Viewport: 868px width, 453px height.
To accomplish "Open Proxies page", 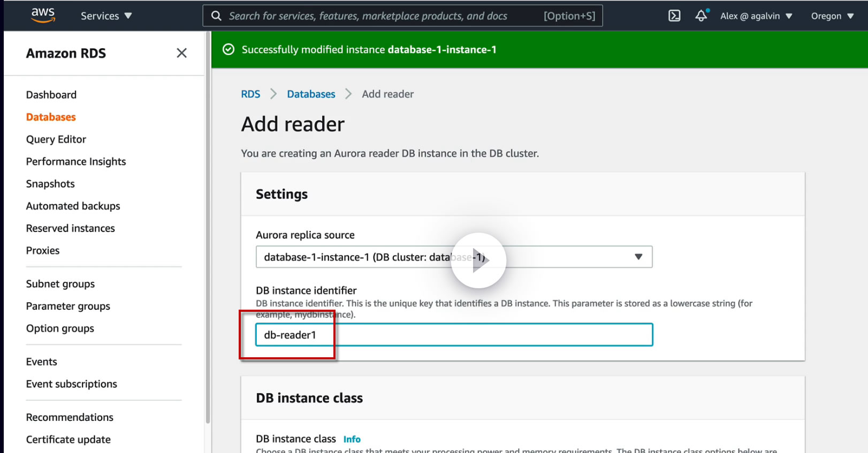I will [43, 250].
